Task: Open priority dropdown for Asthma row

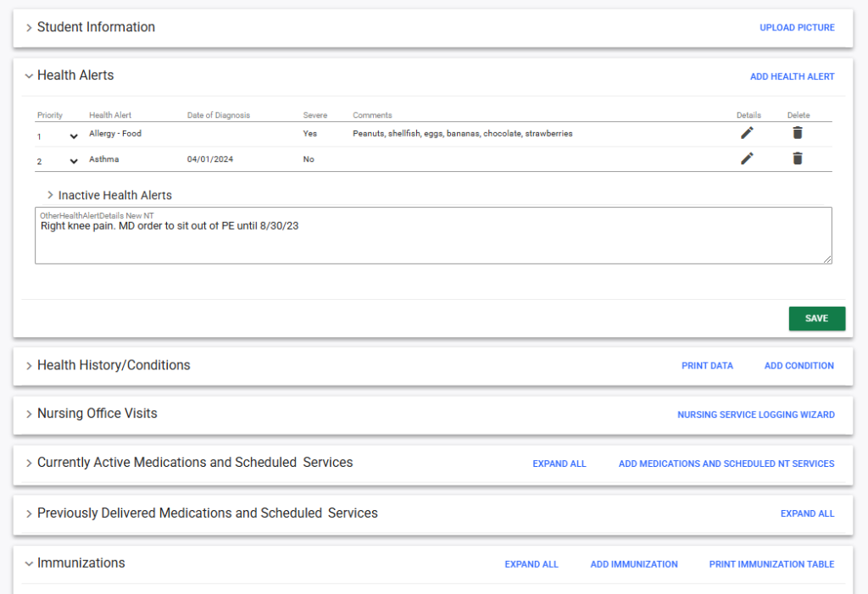Action: (74, 162)
